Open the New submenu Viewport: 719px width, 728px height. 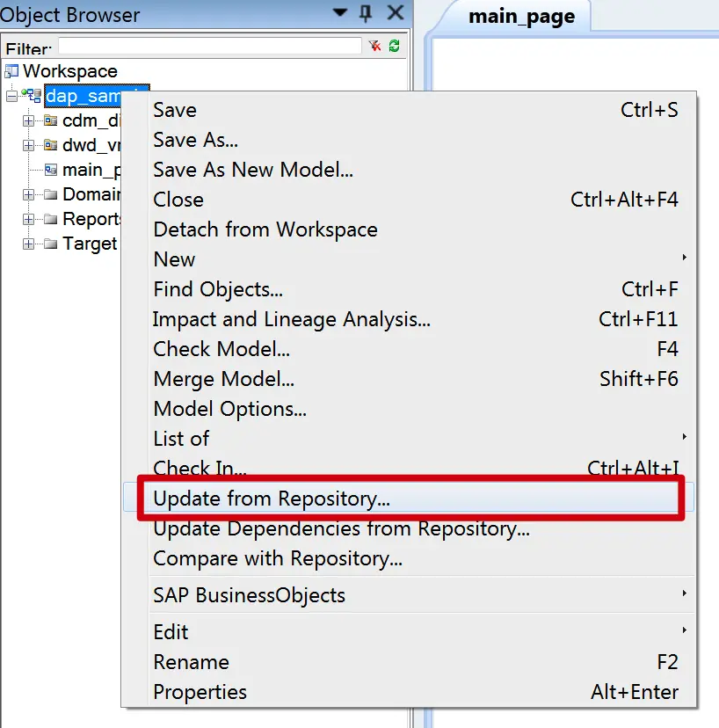click(x=409, y=259)
